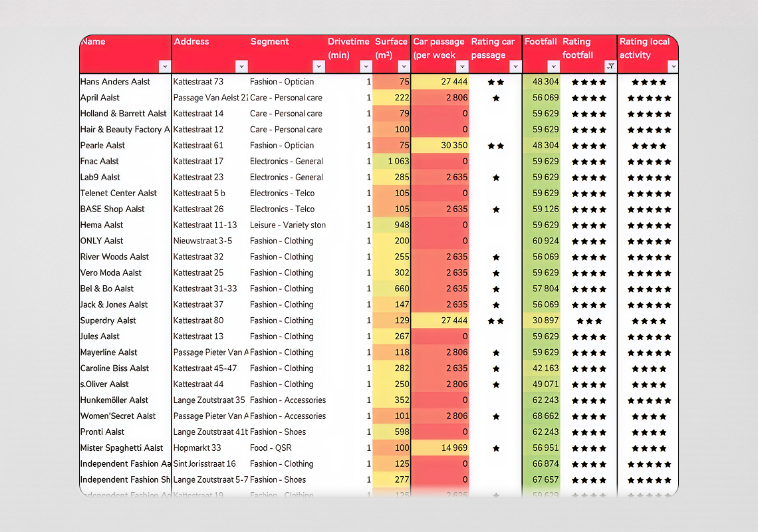Open the Rating local activity filter dropdown
Viewport: 758px width, 532px height.
673,66
